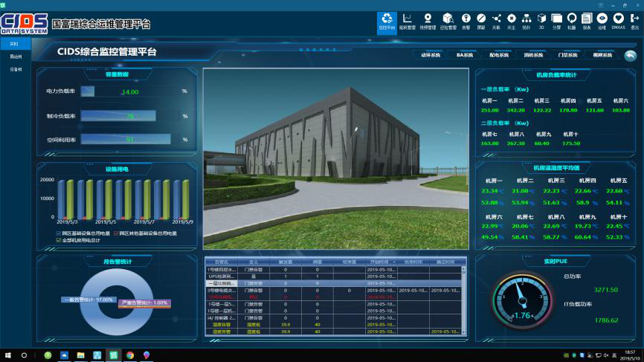Screen dimensions: 644x362
Task: Sort alarms by 开始时间 column header
Action: click(381, 262)
